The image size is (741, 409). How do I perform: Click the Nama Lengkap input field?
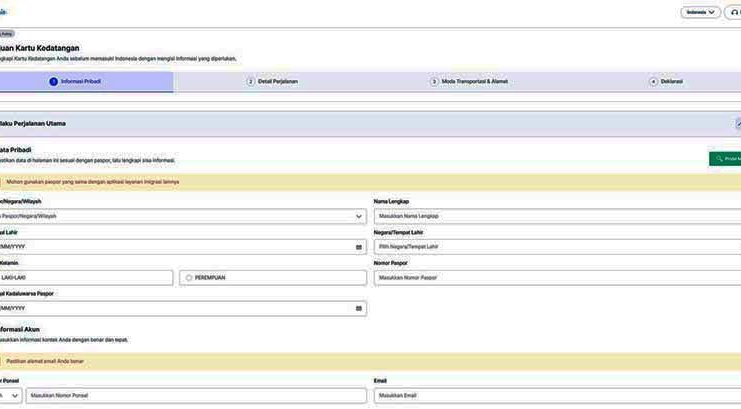(x=556, y=216)
